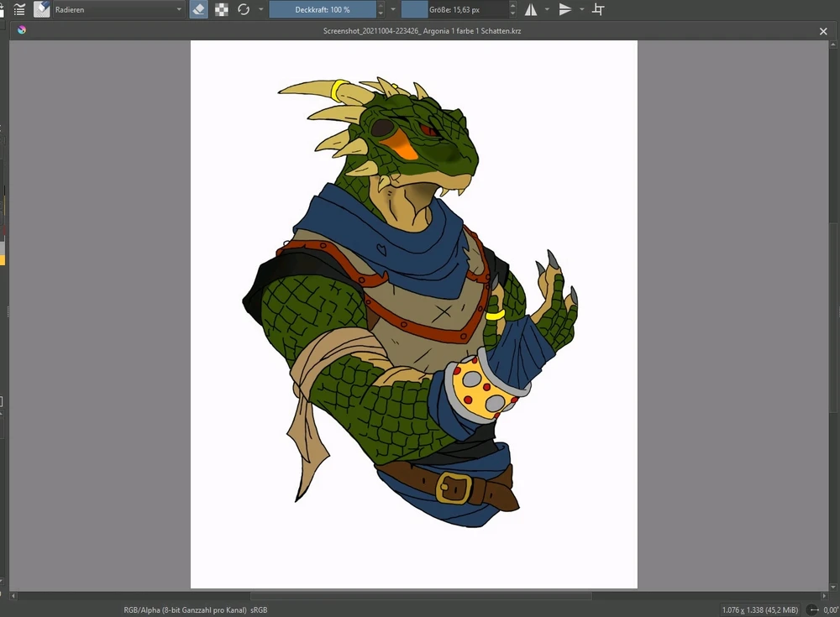Toggle eraser mode on or off

198,9
